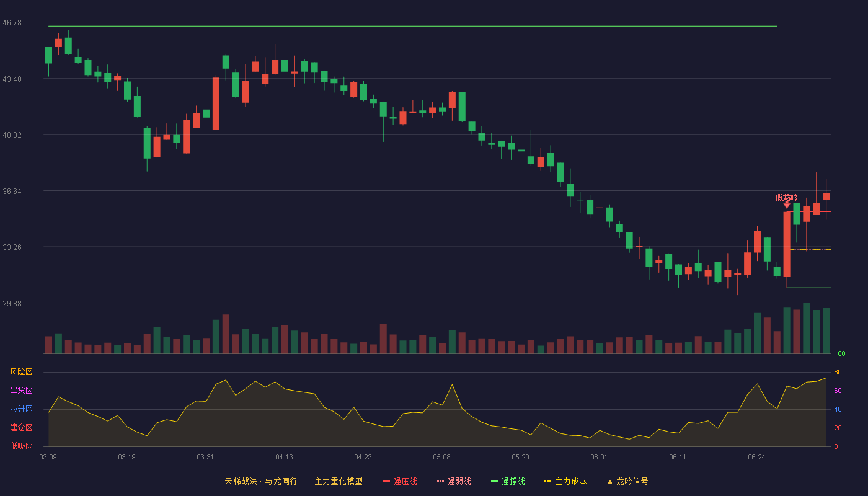Click the 40.02 price axis label
The image size is (868, 496).
click(12, 135)
